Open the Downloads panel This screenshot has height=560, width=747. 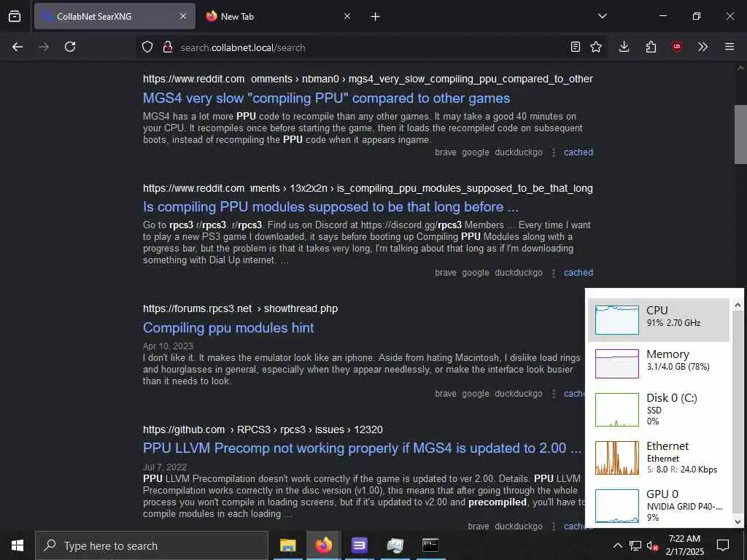[624, 47]
